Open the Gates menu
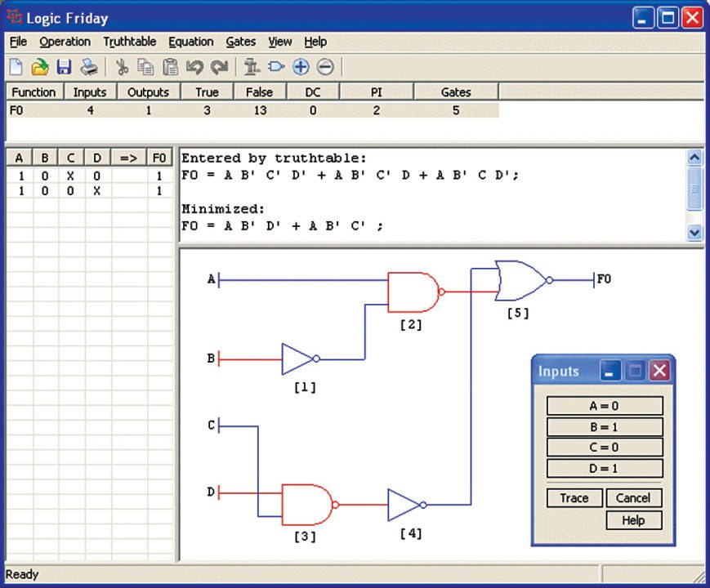710x588 pixels. [x=240, y=42]
